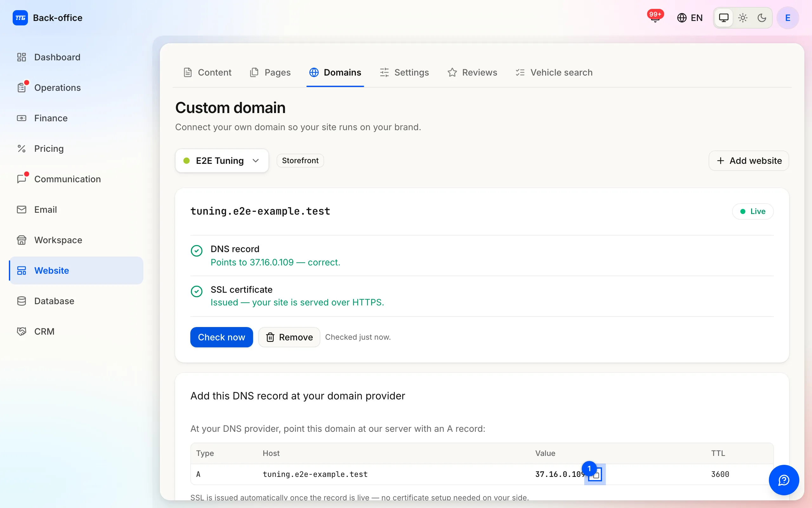This screenshot has height=508, width=812.
Task: Click 'Points to 37.16.0.109 — correct.' text
Action: pos(275,262)
